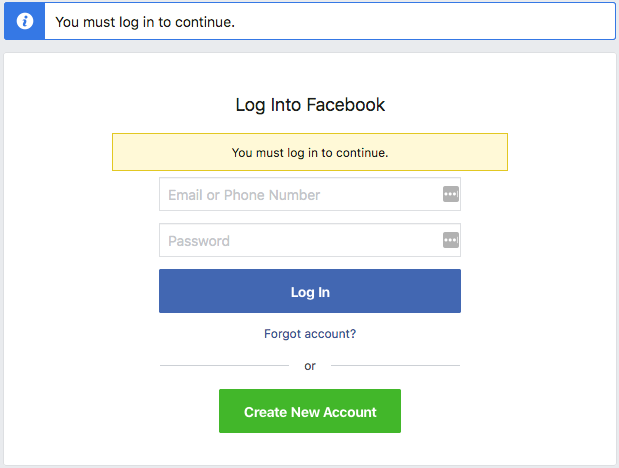
Task: Click the divider line left of "or"
Action: [x=223, y=366]
